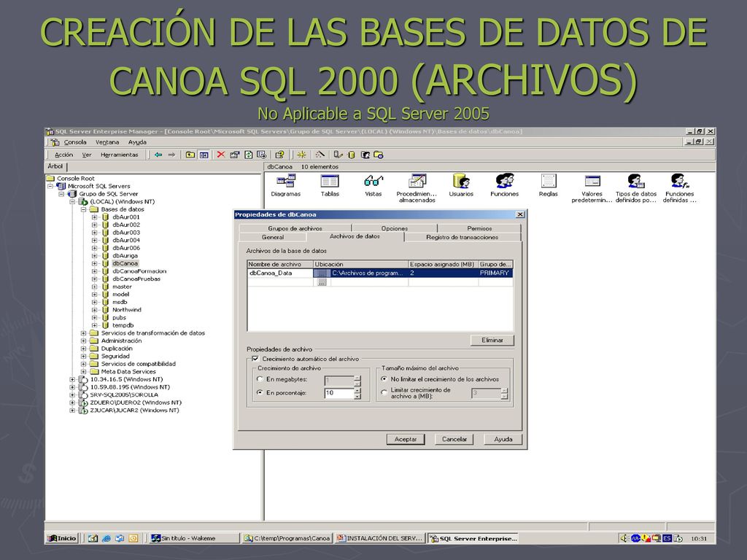Click the New Login toolbar icon
Screen dimensions: 747x560
(365, 155)
